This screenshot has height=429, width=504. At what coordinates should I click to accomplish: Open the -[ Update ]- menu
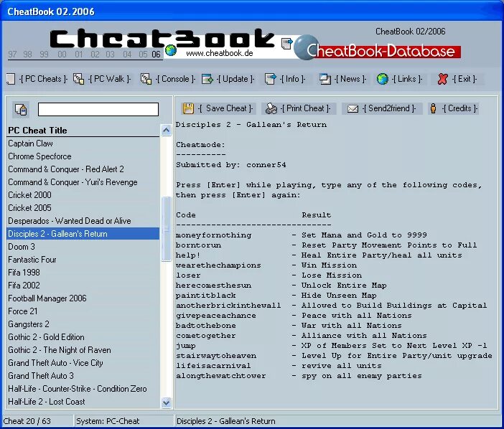(235, 79)
